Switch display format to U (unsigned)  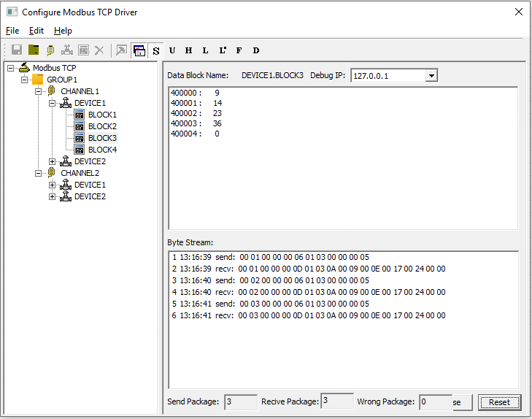[x=172, y=50]
